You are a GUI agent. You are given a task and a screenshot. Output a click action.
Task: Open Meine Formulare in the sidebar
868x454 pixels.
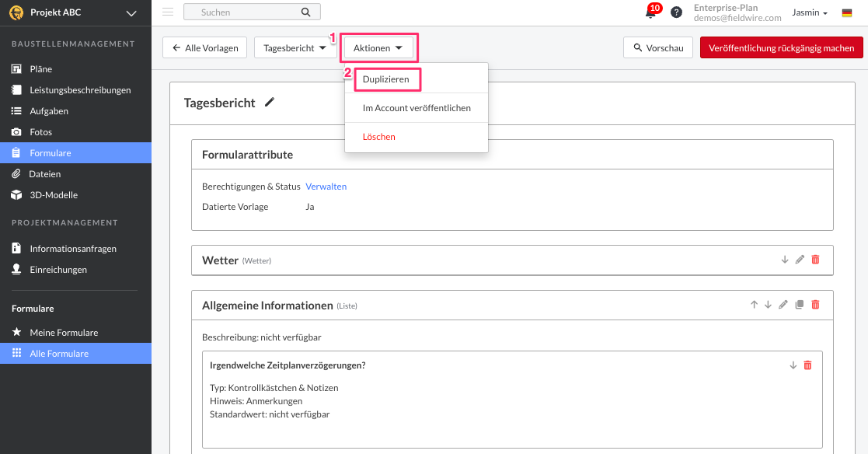coord(64,333)
